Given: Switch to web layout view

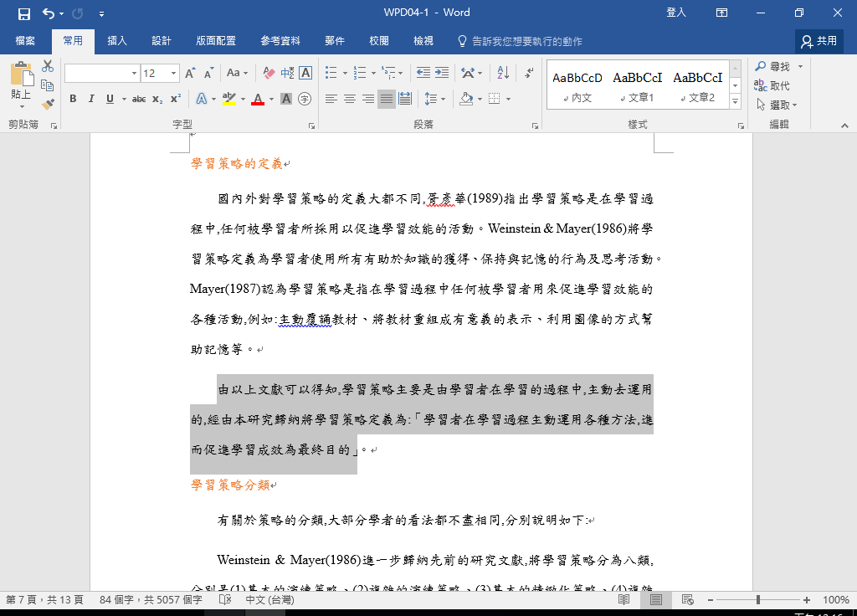Looking at the screenshot, I should click(x=688, y=599).
